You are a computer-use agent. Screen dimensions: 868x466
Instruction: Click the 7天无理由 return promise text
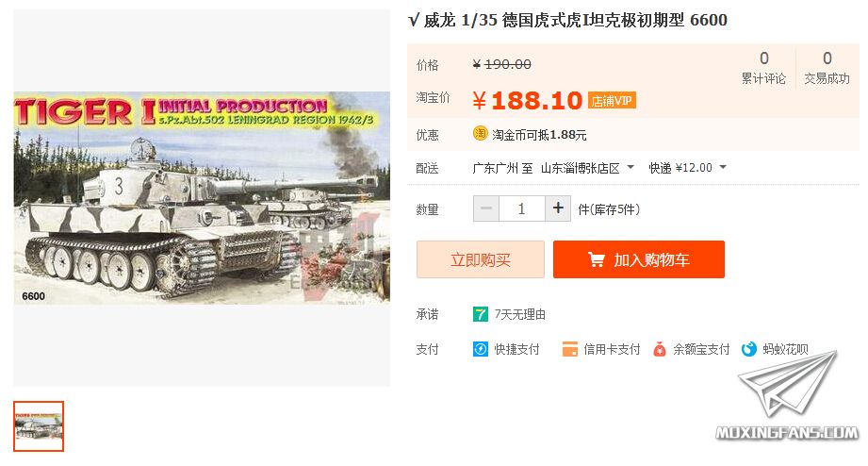pyautogui.click(x=520, y=315)
